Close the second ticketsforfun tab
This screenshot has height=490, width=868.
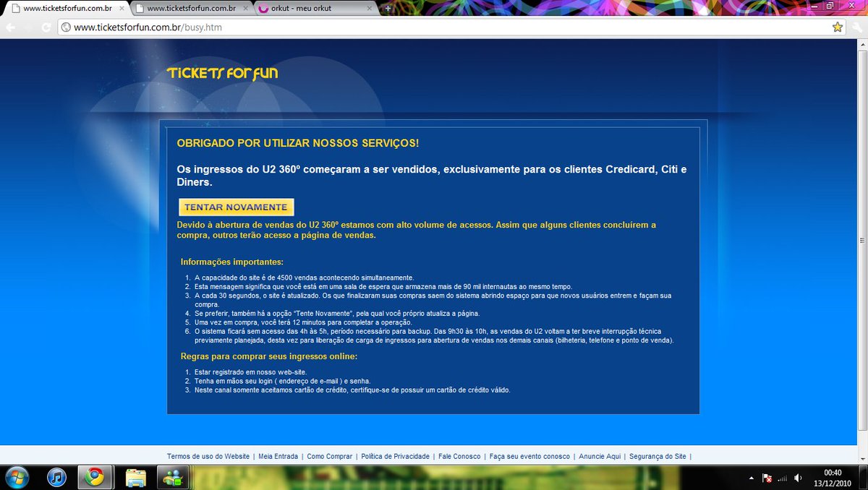(x=244, y=9)
